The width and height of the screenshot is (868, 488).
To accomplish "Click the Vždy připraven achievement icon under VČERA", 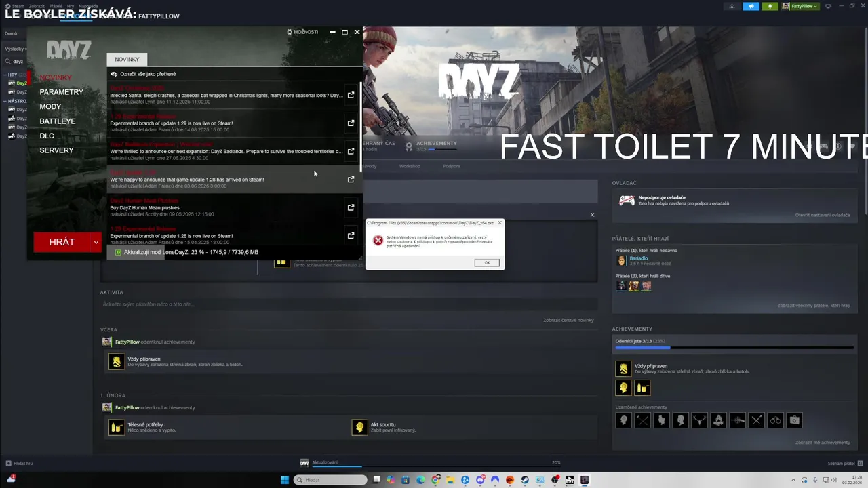I will [117, 362].
